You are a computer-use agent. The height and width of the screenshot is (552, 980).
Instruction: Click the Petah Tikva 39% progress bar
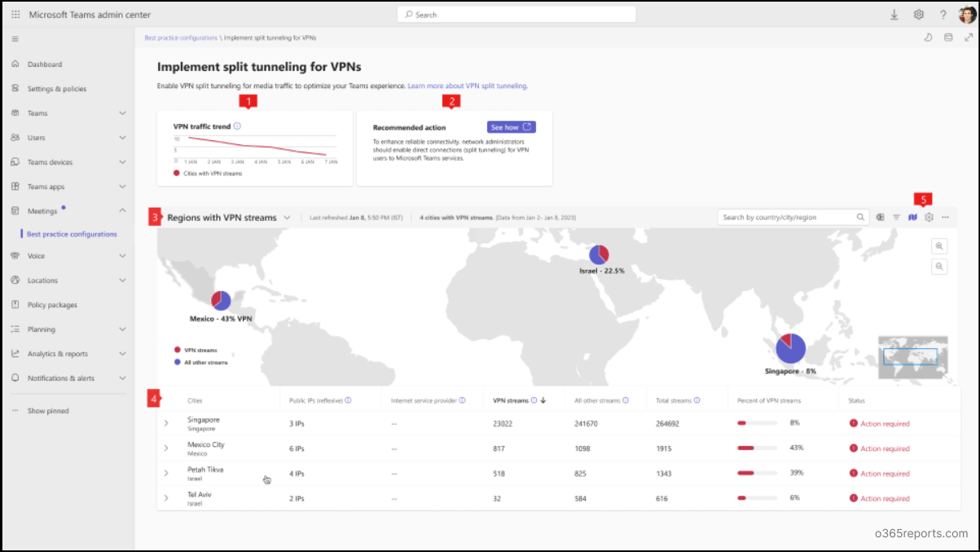pyautogui.click(x=758, y=473)
